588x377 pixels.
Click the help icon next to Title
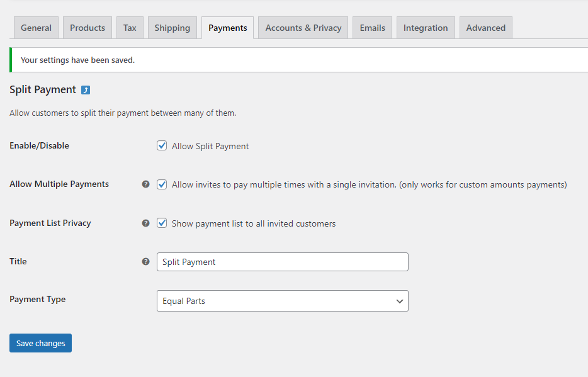145,261
